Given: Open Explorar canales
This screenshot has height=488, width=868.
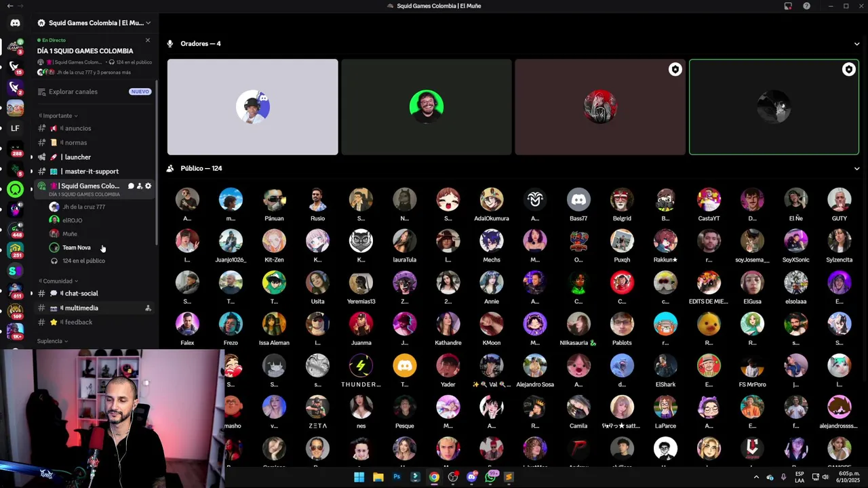Looking at the screenshot, I should coord(94,91).
